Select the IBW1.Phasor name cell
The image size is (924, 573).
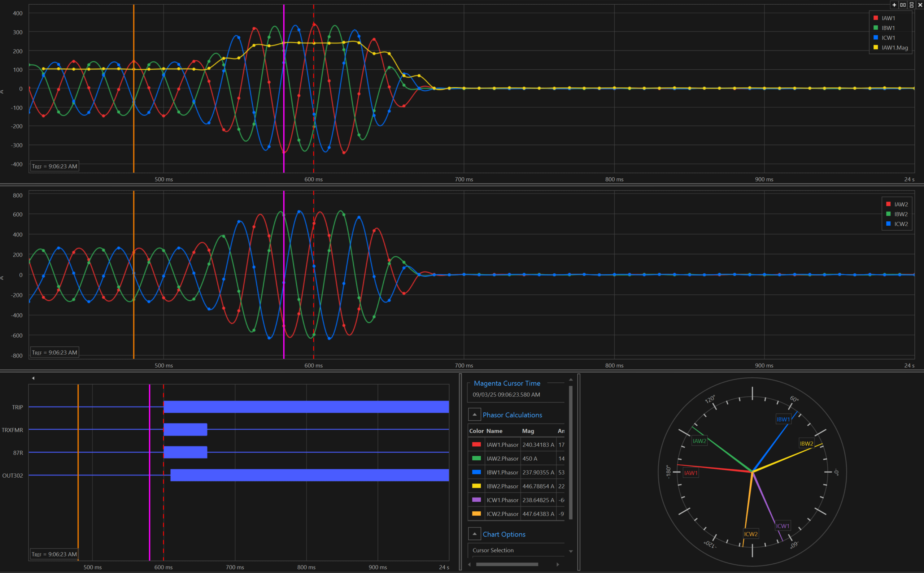(x=502, y=473)
